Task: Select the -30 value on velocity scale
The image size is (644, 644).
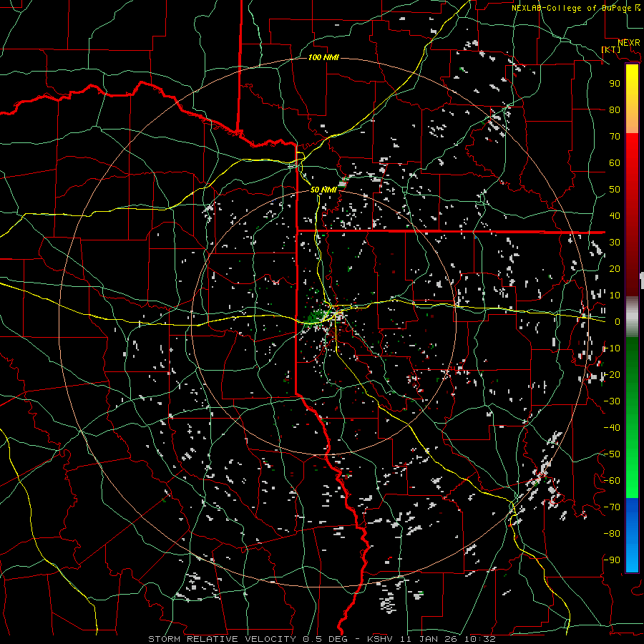Action: click(x=612, y=401)
